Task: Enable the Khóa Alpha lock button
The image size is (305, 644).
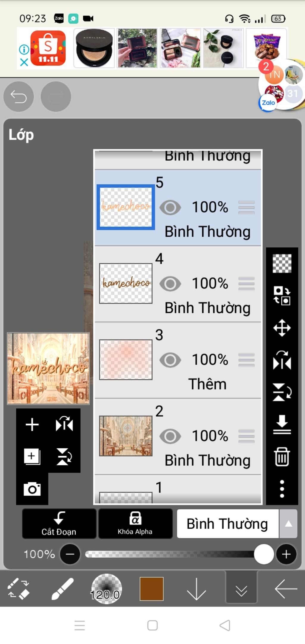Action: (135, 524)
